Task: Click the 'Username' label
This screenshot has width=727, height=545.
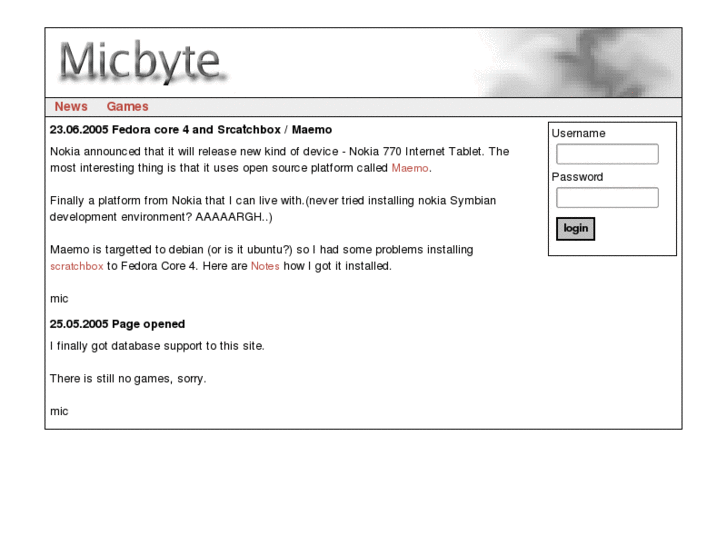Action: coord(578,134)
